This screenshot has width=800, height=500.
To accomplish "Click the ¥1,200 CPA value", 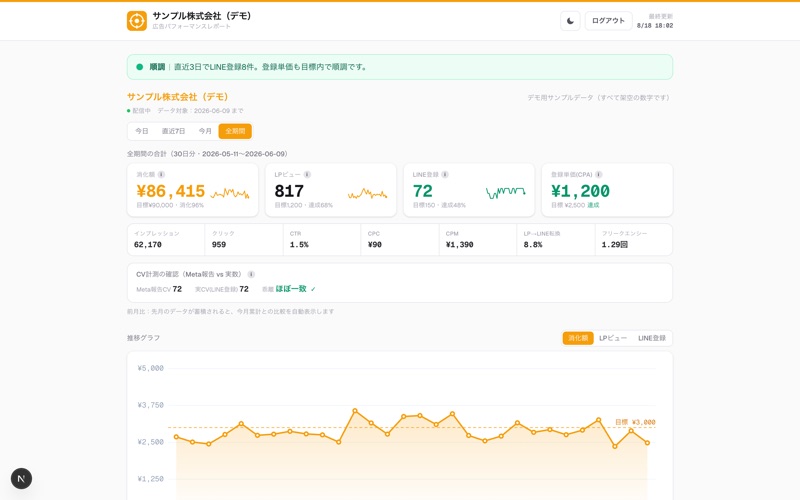I will (580, 191).
